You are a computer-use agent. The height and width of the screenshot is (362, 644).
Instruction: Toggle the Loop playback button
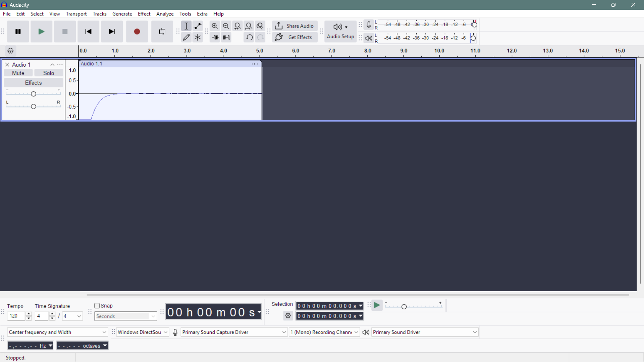coord(162,32)
